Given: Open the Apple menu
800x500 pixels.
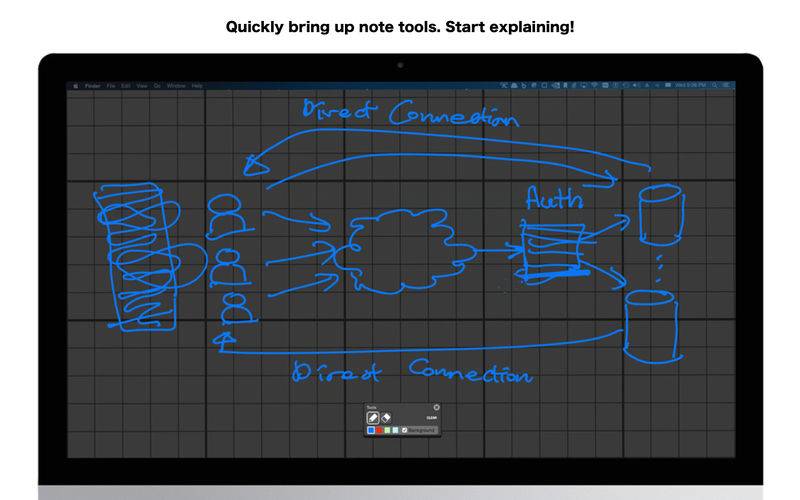Looking at the screenshot, I should coord(75,87).
